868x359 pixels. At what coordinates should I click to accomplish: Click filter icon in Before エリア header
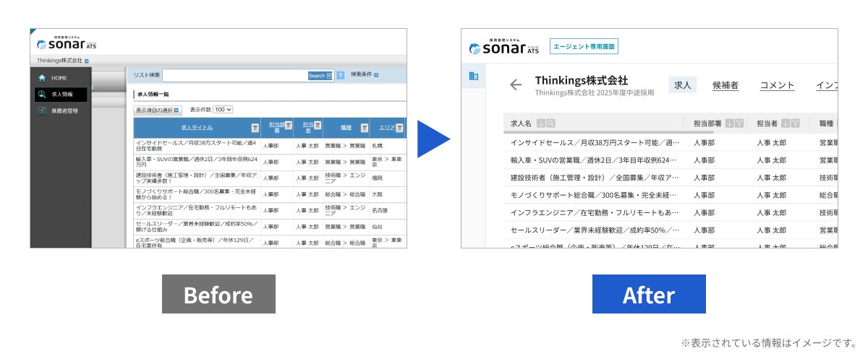[401, 128]
